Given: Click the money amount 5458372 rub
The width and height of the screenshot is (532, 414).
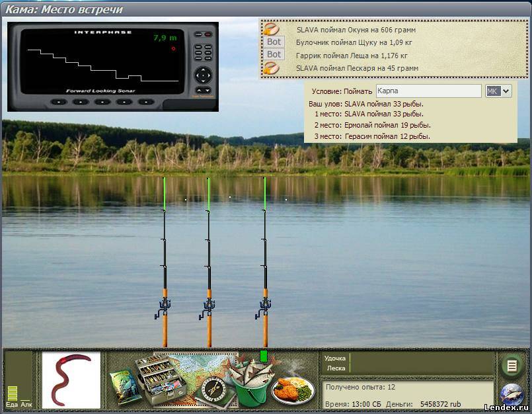Looking at the screenshot, I should [440, 404].
